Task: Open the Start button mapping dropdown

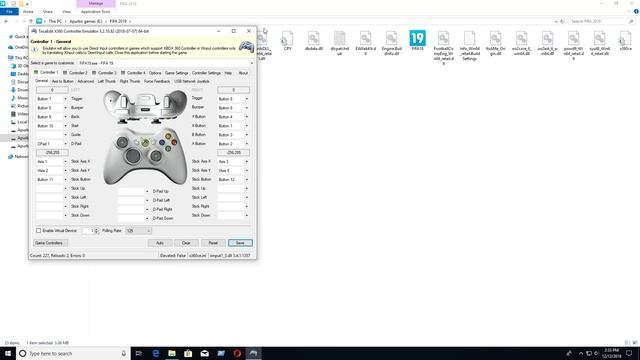Action: [65, 126]
